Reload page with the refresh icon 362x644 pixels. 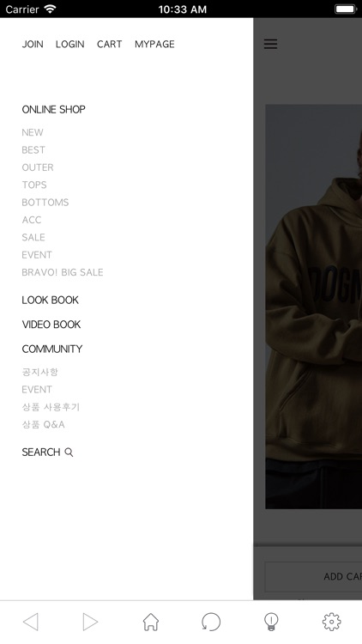click(211, 622)
